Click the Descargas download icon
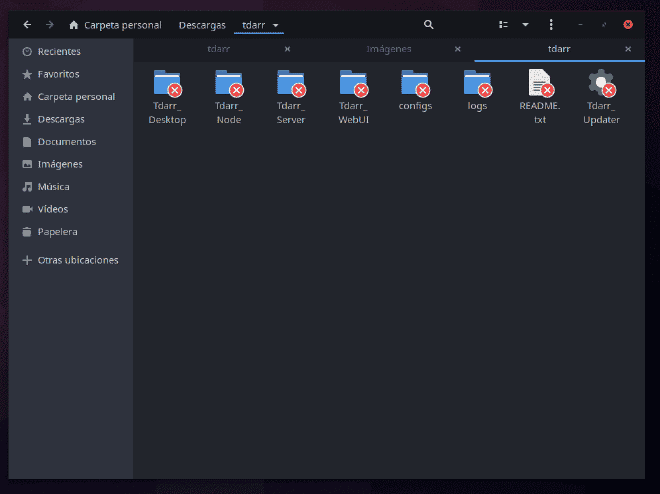660x494 pixels. tap(27, 119)
